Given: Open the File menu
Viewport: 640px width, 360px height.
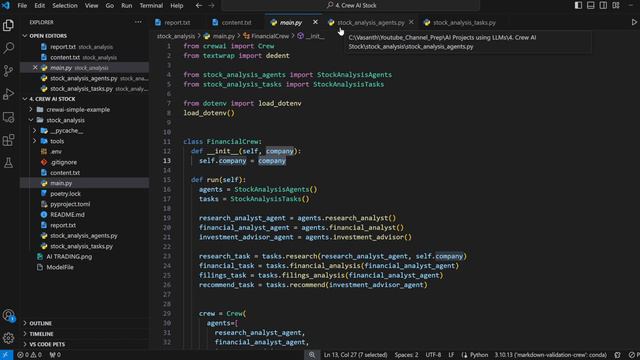Looking at the screenshot, I should (x=22, y=6).
